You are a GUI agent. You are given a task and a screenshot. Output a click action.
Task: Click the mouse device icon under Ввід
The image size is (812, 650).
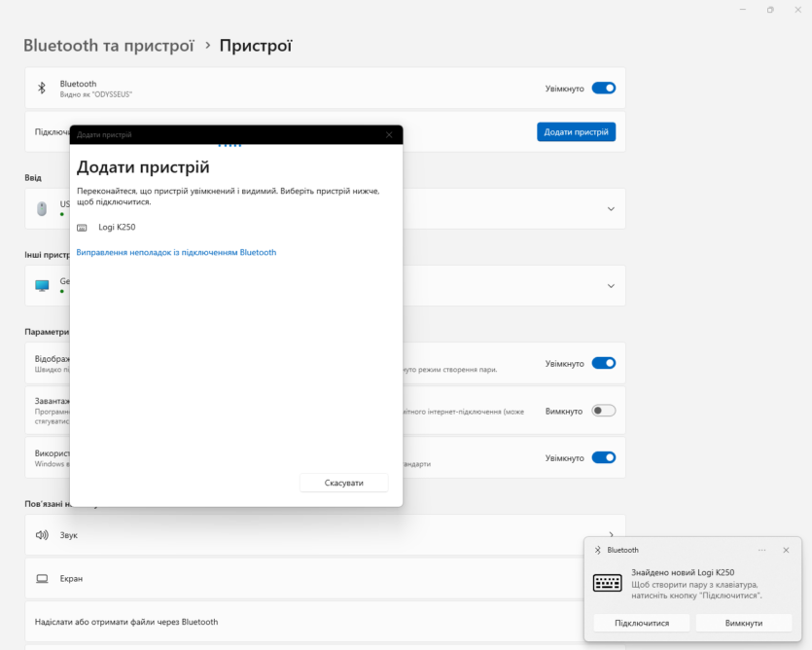tap(42, 209)
